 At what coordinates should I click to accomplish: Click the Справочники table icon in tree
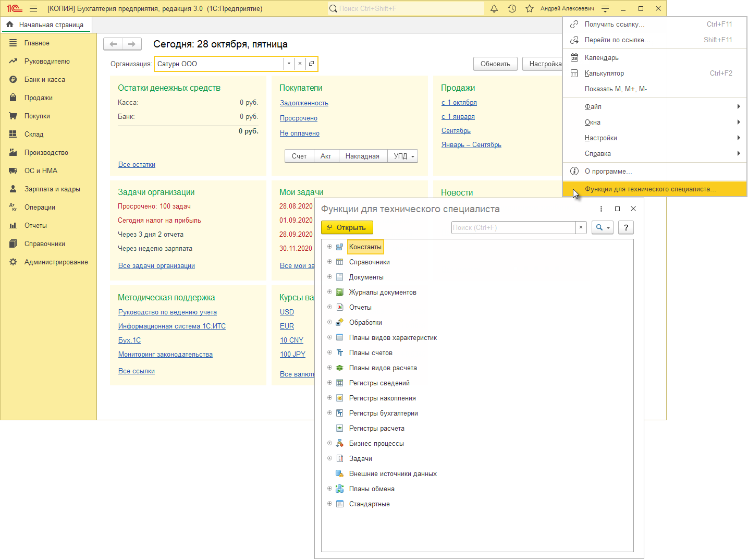coord(339,262)
